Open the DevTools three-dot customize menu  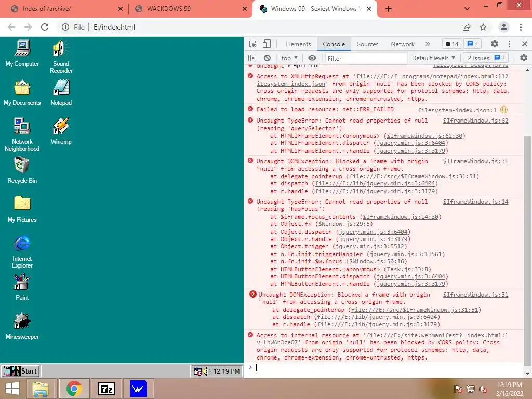[x=509, y=44]
